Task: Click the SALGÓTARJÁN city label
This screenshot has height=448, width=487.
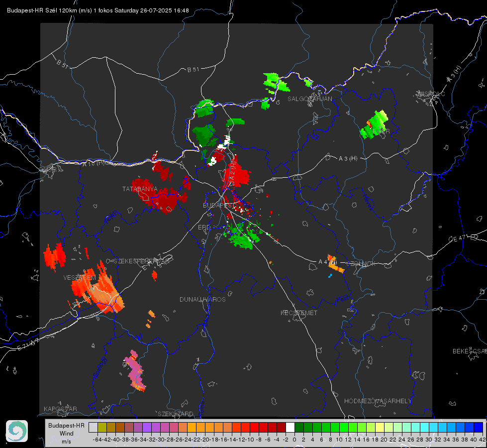Action: coord(309,99)
